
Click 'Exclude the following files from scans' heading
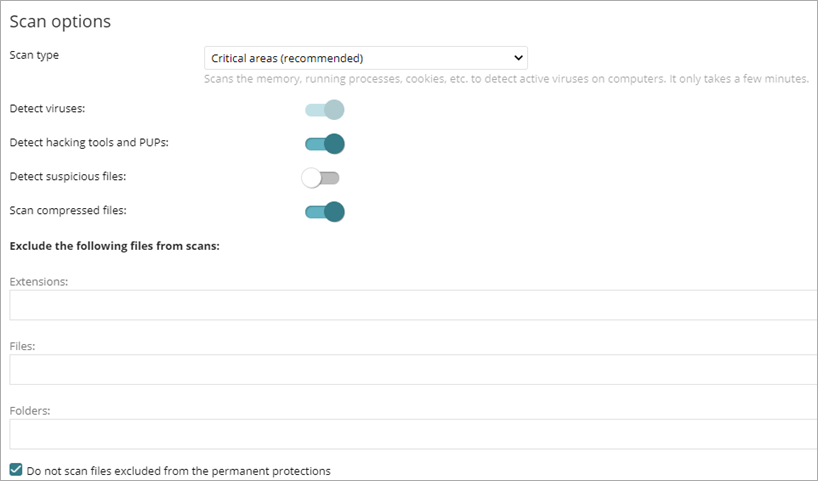(x=114, y=245)
